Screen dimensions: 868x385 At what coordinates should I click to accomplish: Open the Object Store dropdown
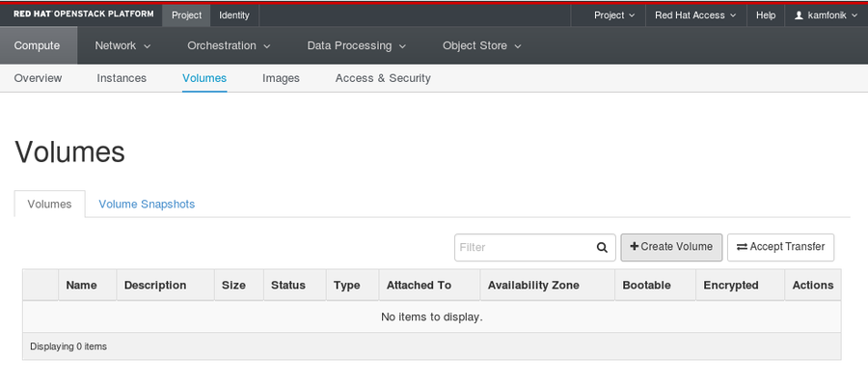pyautogui.click(x=481, y=45)
